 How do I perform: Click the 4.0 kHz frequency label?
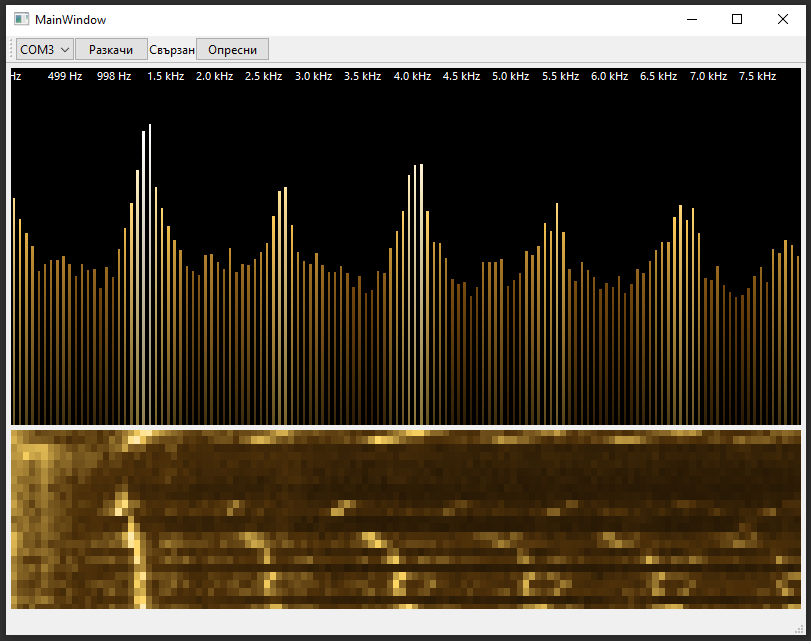tap(412, 76)
